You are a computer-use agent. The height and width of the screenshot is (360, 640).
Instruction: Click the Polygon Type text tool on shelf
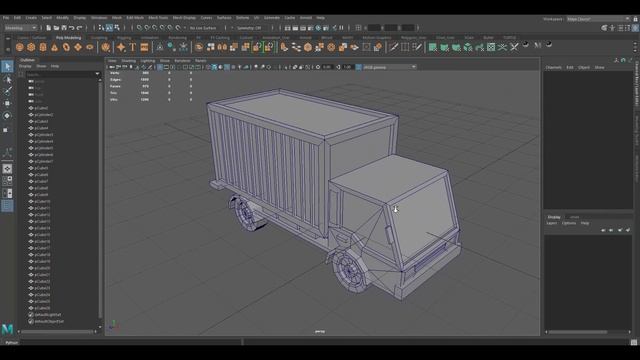click(133, 47)
